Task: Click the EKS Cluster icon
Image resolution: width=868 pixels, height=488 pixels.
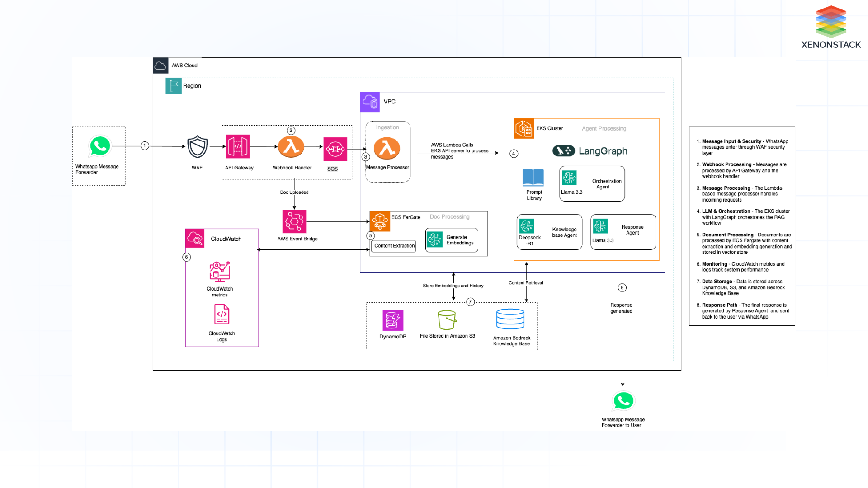Action: 524,128
